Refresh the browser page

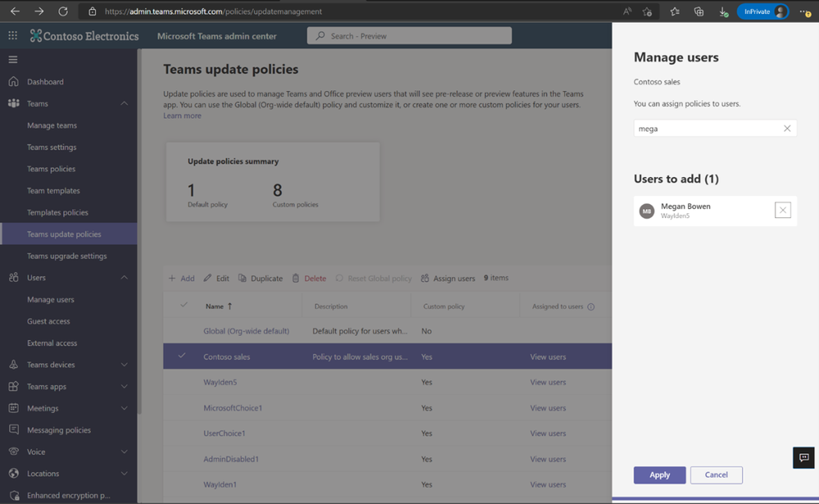coord(63,11)
